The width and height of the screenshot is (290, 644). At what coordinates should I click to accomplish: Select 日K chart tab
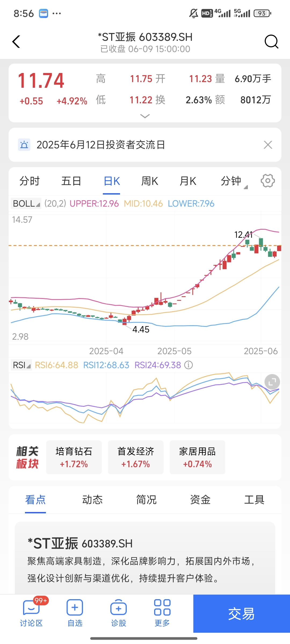[x=112, y=181]
